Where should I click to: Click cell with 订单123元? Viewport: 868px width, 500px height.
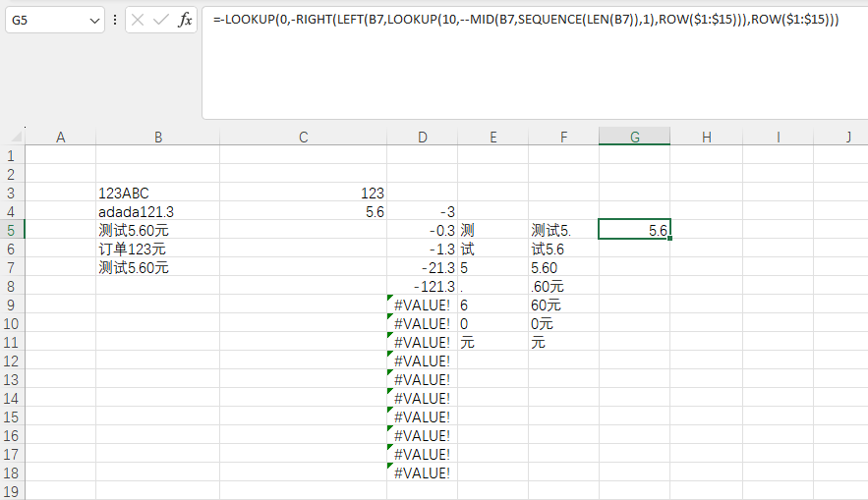(x=157, y=249)
